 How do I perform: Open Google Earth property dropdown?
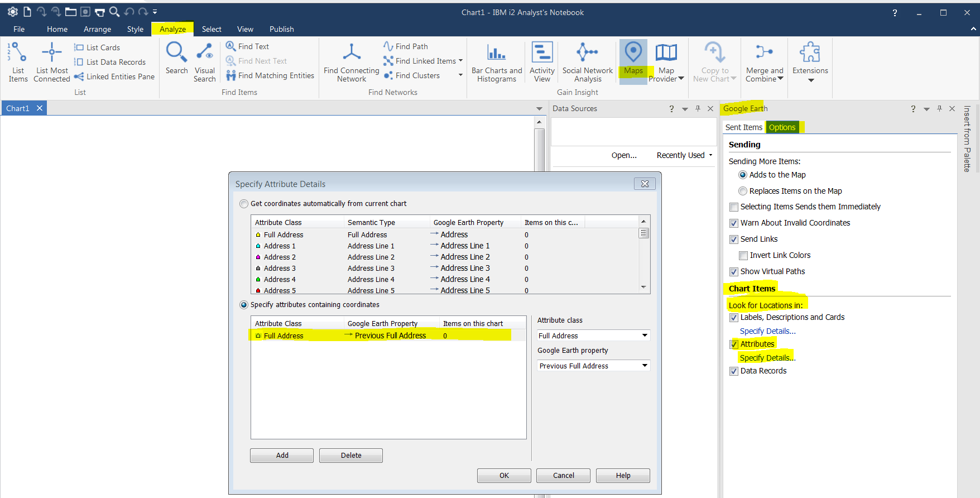[593, 366]
